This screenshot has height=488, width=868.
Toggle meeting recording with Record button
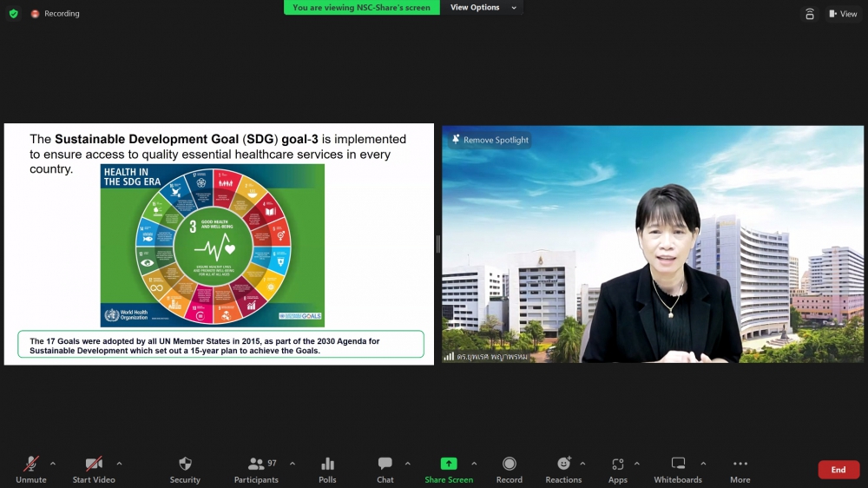510,469
